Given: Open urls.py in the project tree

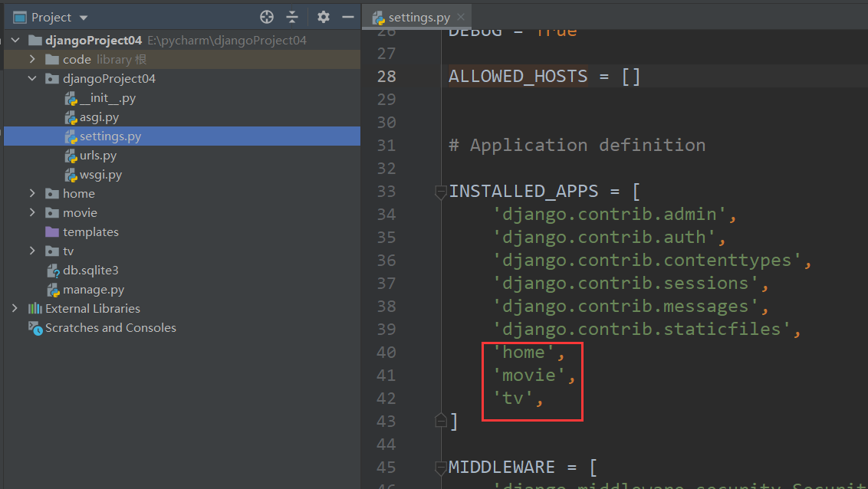Looking at the screenshot, I should (98, 156).
